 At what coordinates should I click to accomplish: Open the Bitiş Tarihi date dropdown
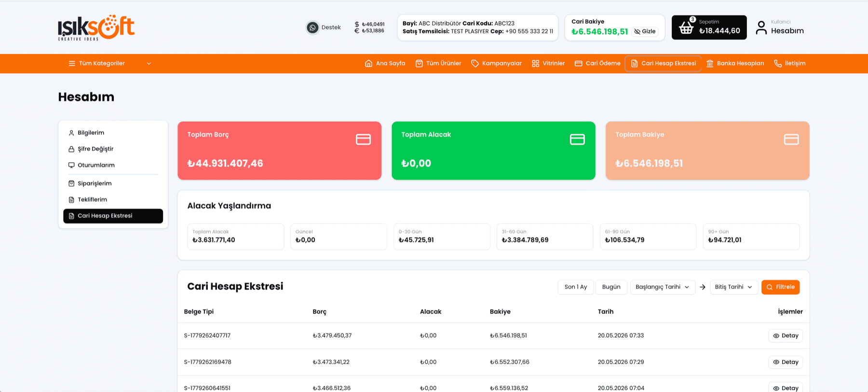(x=734, y=287)
